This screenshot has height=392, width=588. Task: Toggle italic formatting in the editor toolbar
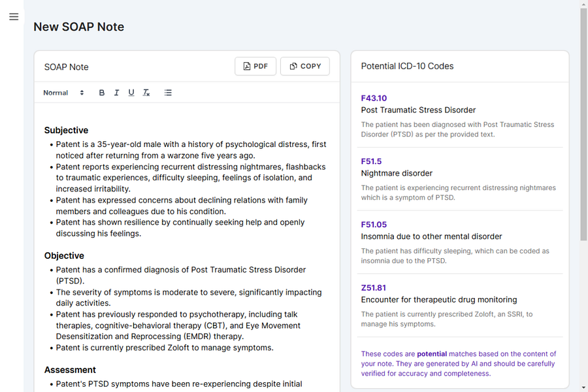point(117,93)
